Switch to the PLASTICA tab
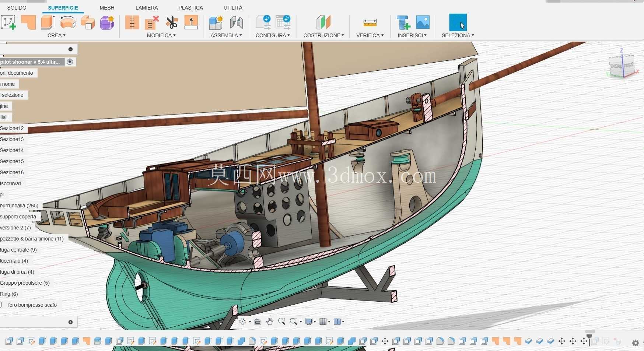 190,8
